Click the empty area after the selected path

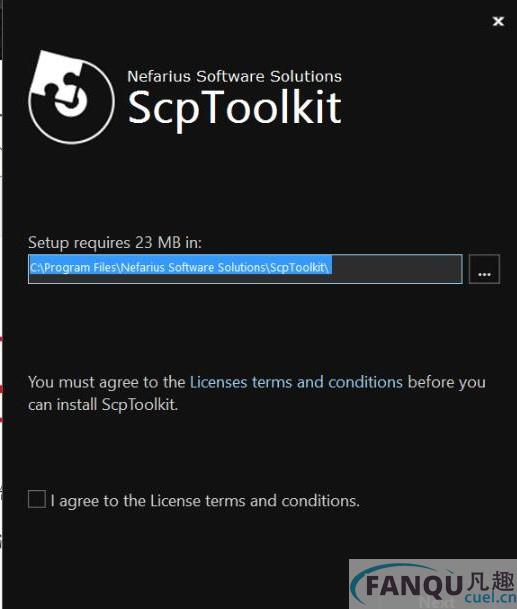(396, 269)
